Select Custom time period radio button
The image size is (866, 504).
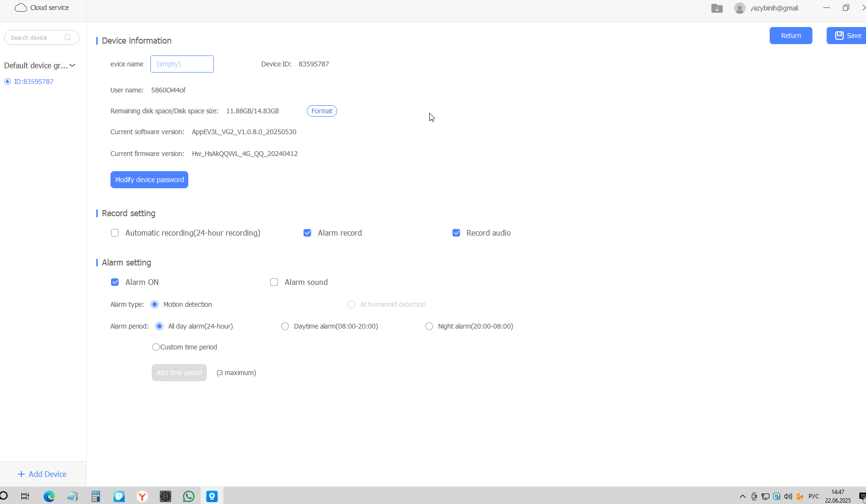[x=156, y=347]
